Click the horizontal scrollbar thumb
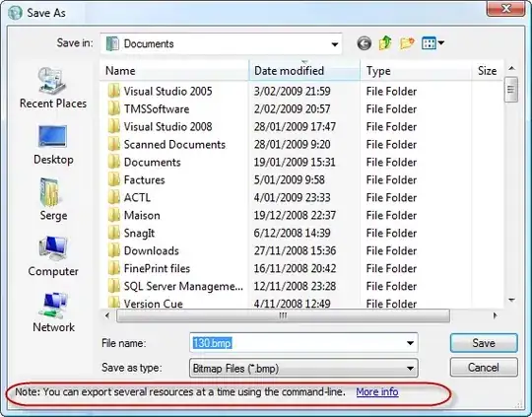 [x=283, y=315]
